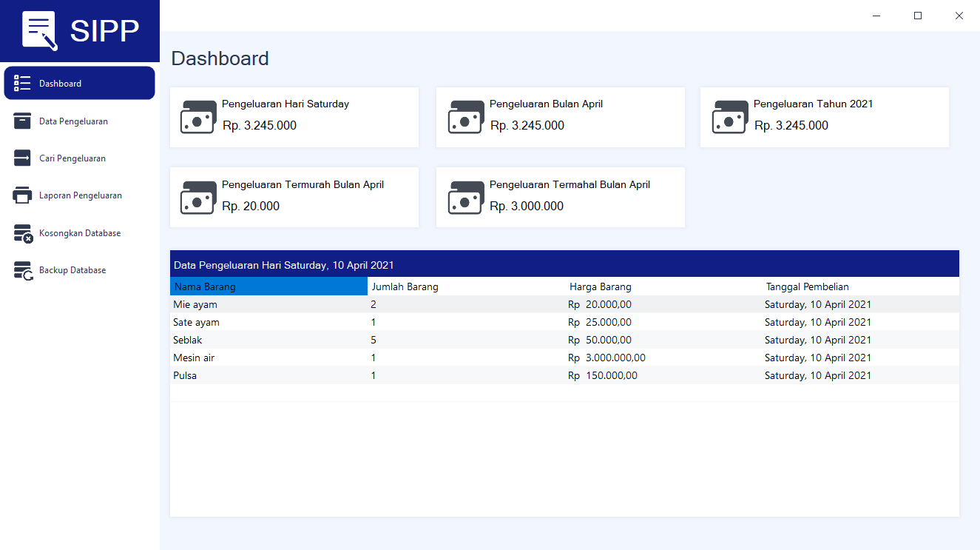Image resolution: width=980 pixels, height=550 pixels.
Task: Click the Data Pengeluaran archive box icon
Action: [x=22, y=121]
